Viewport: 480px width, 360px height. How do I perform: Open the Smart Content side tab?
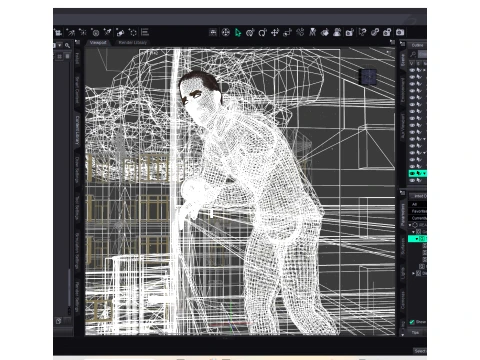pyautogui.click(x=77, y=89)
